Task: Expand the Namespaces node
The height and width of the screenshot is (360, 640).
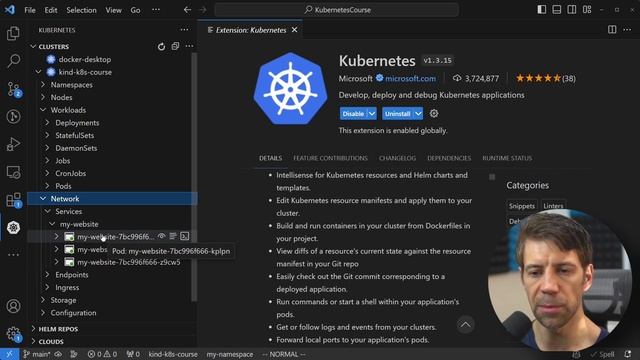Action: (43, 84)
